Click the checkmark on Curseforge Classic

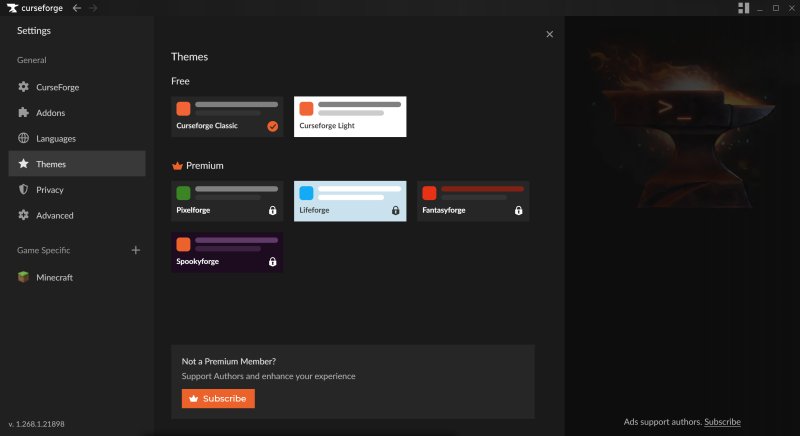(x=273, y=126)
